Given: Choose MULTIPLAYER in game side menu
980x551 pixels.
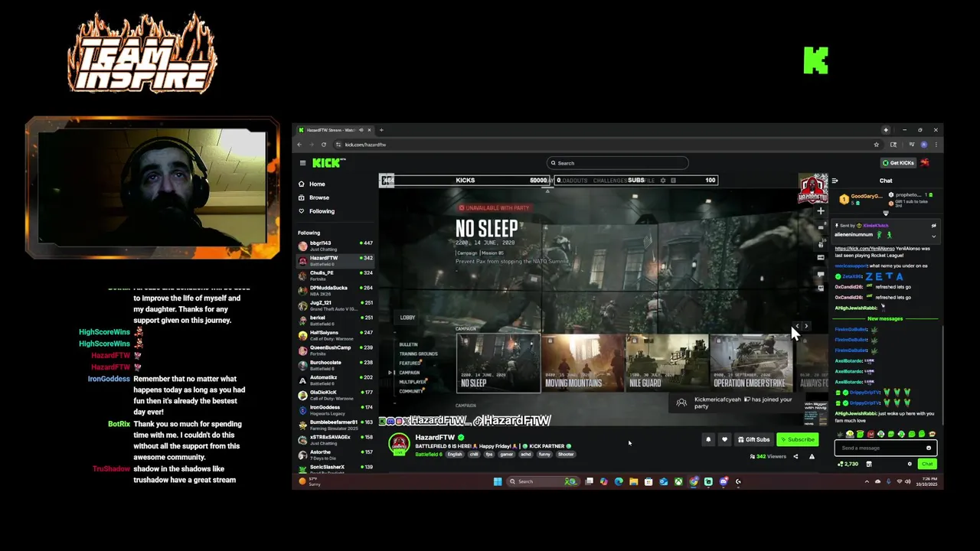Looking at the screenshot, I should (x=412, y=382).
